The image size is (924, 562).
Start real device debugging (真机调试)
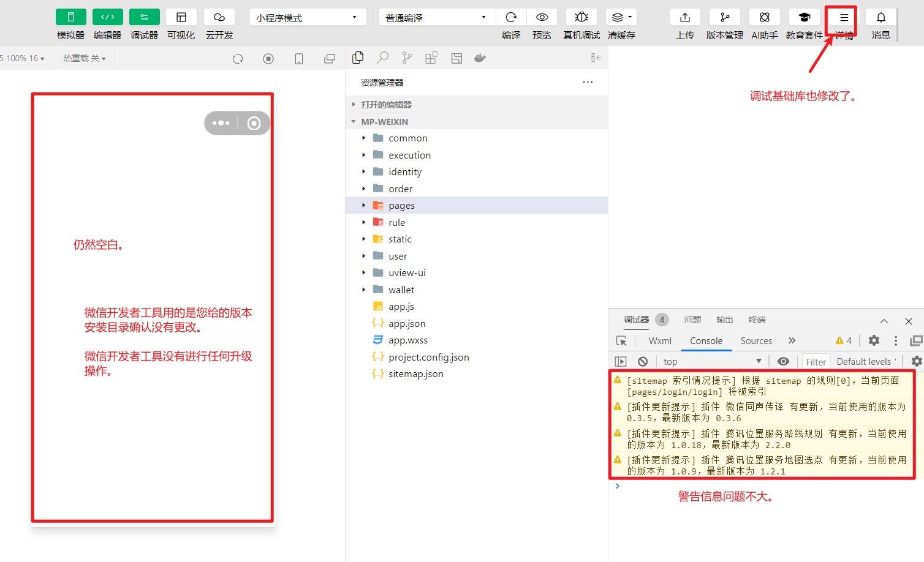pyautogui.click(x=581, y=17)
